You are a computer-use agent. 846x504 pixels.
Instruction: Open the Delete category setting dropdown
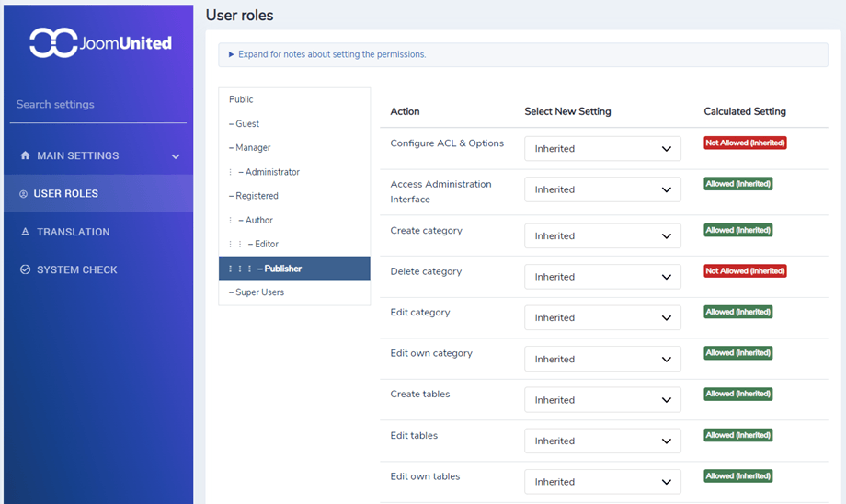[602, 277]
